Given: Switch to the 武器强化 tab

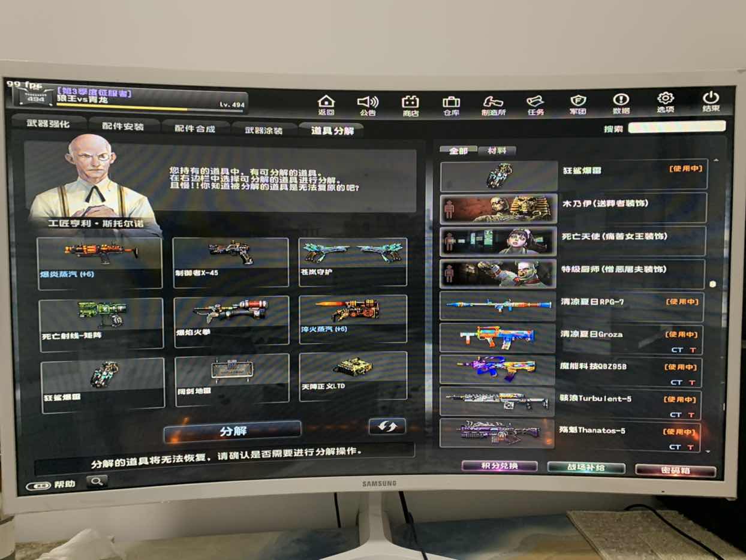Looking at the screenshot, I should pos(49,124).
